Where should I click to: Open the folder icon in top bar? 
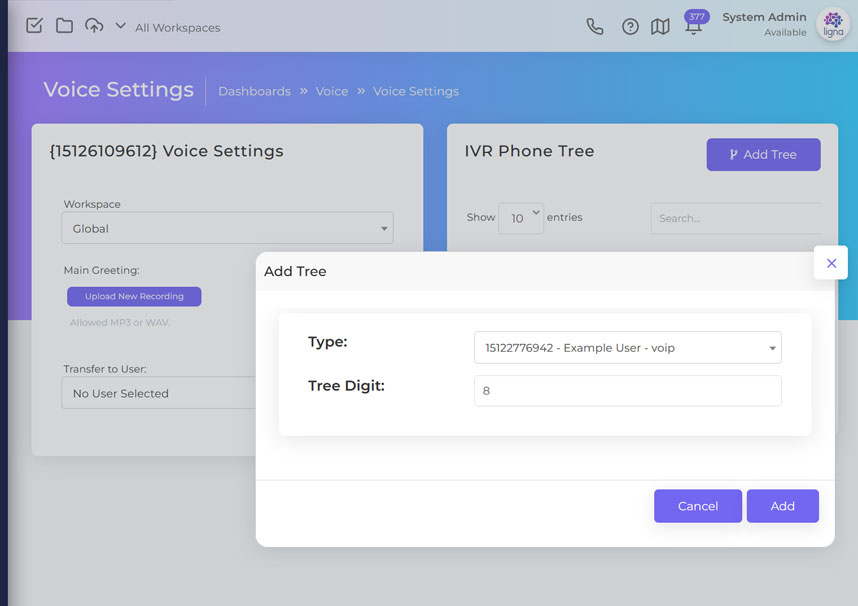[64, 26]
